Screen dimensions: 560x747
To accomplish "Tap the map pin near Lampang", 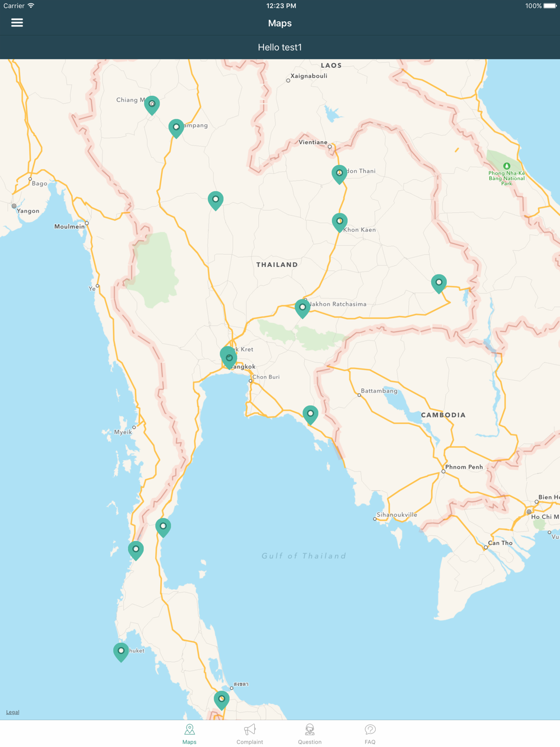I will [x=176, y=129].
